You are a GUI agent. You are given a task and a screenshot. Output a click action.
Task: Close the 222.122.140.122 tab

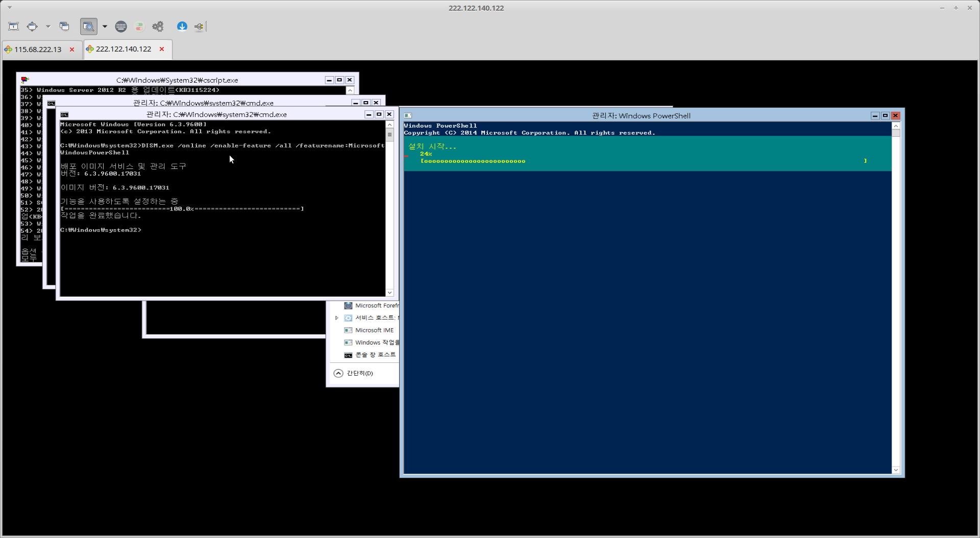[x=162, y=49]
